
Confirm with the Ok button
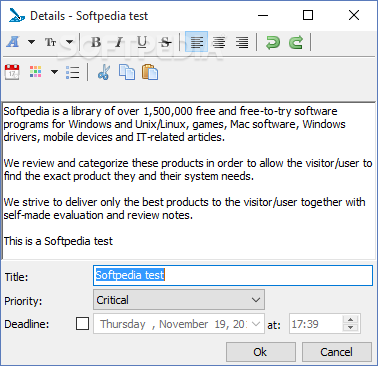tap(261, 352)
